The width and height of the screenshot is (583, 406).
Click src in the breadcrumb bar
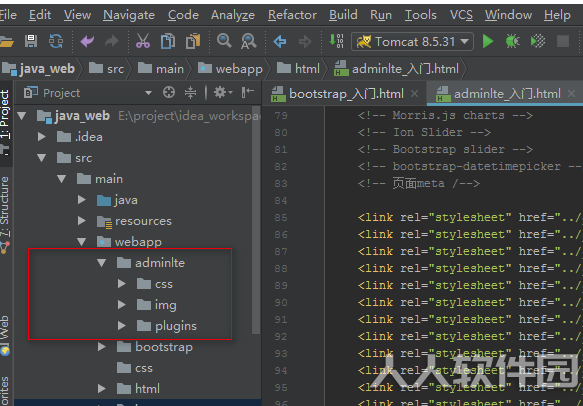tap(107, 69)
